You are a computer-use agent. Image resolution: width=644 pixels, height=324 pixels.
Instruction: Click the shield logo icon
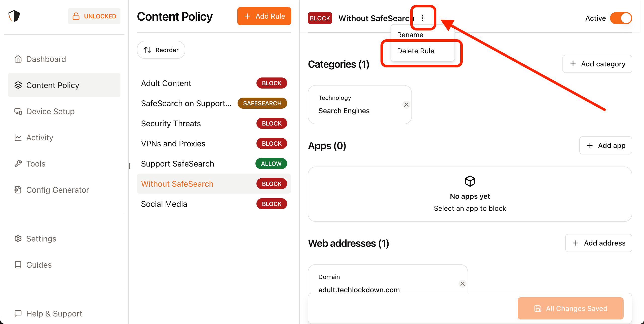tap(14, 16)
